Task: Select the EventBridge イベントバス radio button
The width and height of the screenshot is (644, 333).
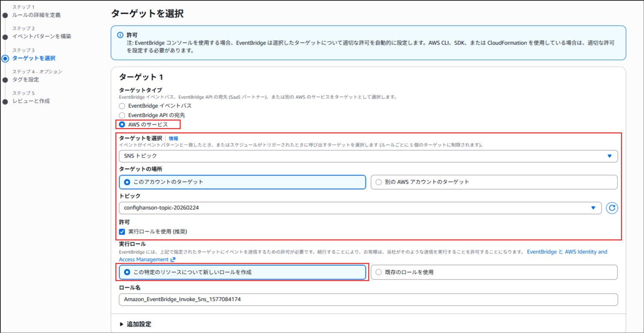Action: [122, 106]
